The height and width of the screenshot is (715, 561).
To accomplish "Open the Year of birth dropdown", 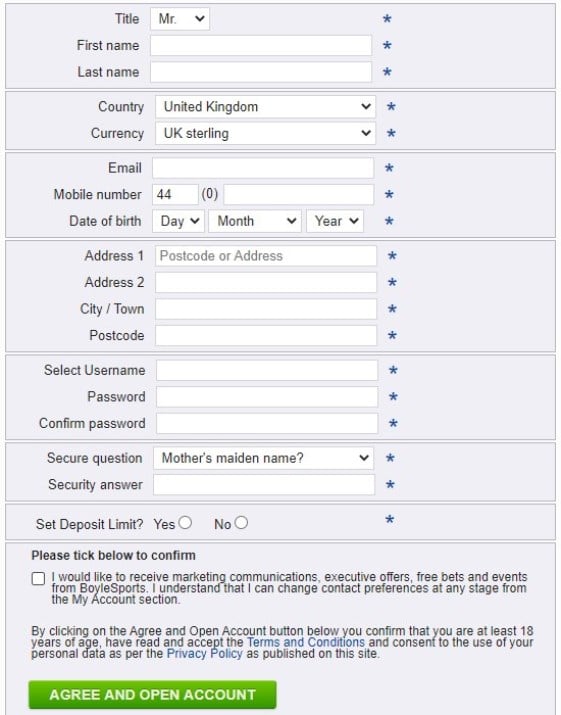I will click(x=335, y=221).
